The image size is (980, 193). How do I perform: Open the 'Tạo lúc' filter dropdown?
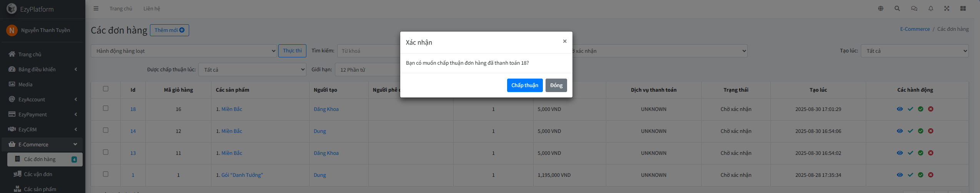point(914,51)
